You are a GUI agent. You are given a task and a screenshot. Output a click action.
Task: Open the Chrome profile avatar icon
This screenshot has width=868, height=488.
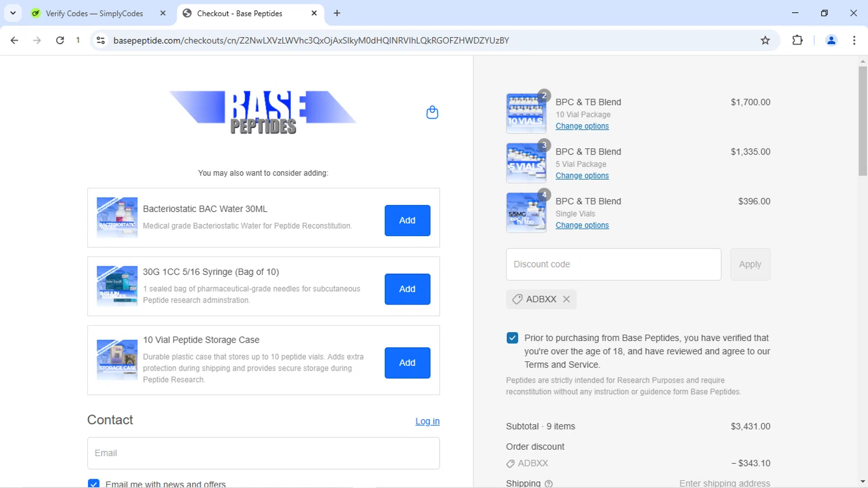pos(831,41)
